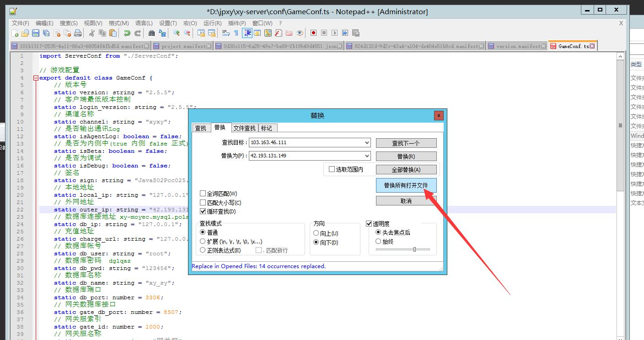Viewport: 644px width, 340px height.
Task: Start macro recording with the red dot icon
Action: pos(313,33)
